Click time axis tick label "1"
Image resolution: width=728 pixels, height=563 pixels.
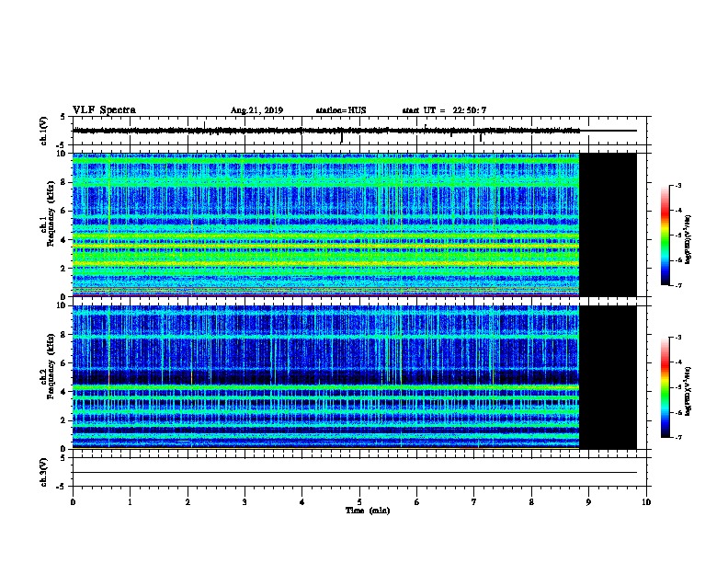[x=130, y=502]
